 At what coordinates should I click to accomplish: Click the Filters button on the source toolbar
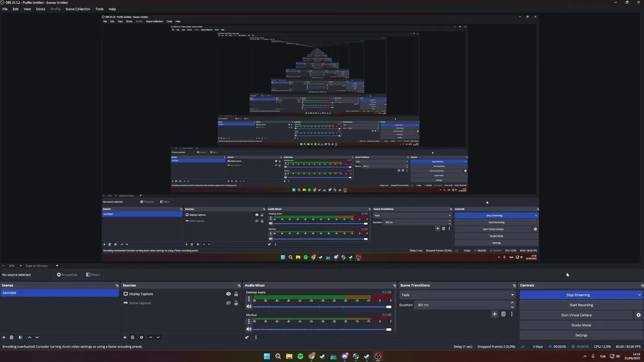tap(93, 275)
